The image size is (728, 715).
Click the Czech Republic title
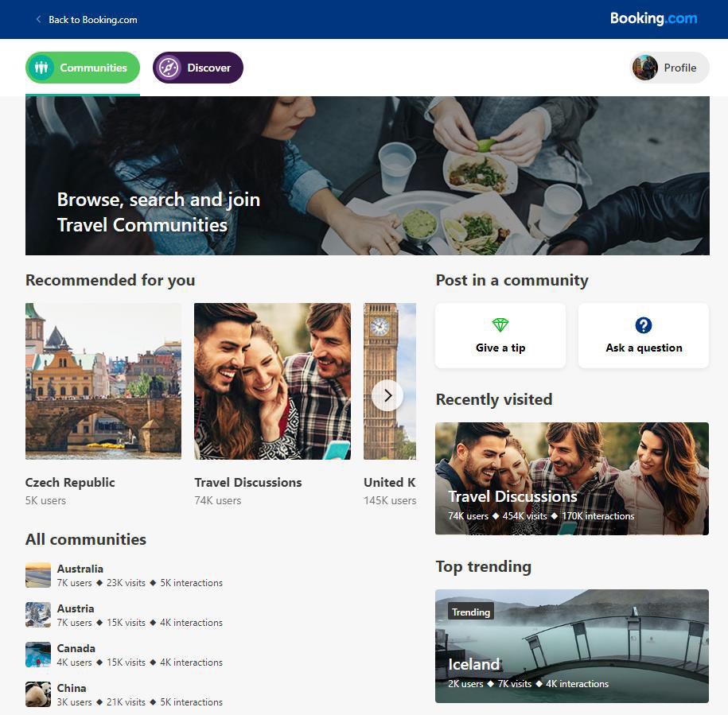coord(70,483)
